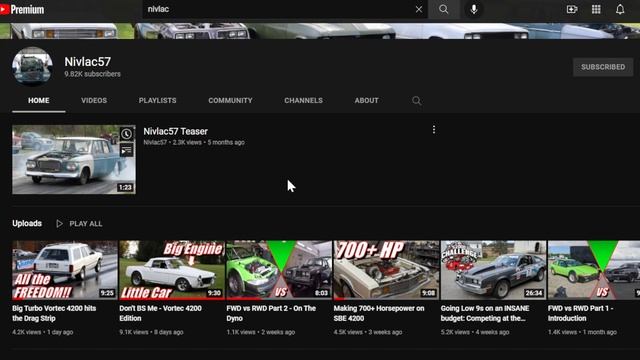
Task: Open the teaser's three-dot options menu
Action: (434, 130)
